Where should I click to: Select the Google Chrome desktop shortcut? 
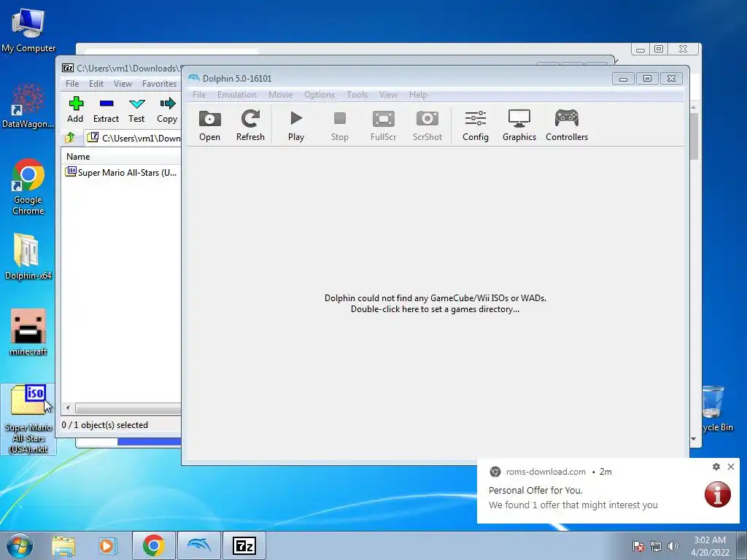28,186
